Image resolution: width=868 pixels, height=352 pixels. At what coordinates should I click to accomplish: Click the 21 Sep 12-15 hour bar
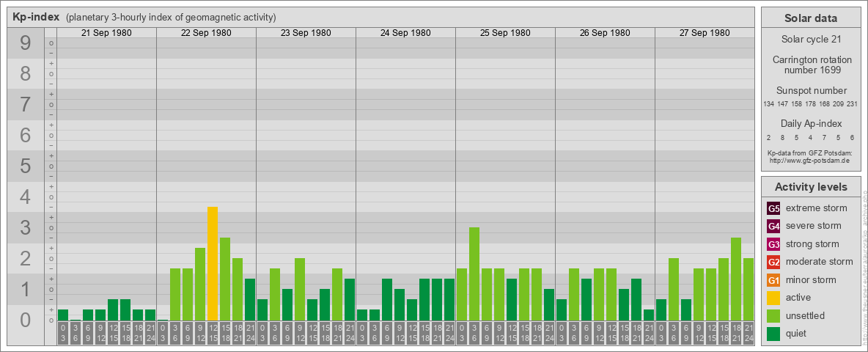pyautogui.click(x=113, y=310)
